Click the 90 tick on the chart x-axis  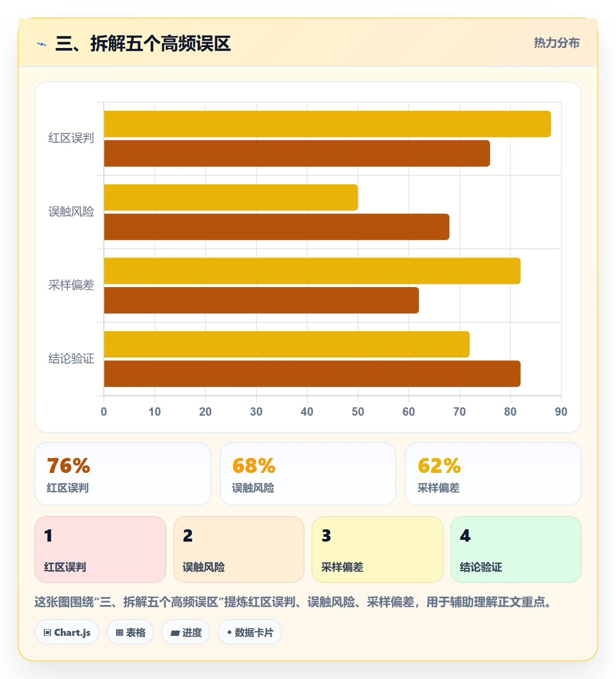click(x=561, y=412)
